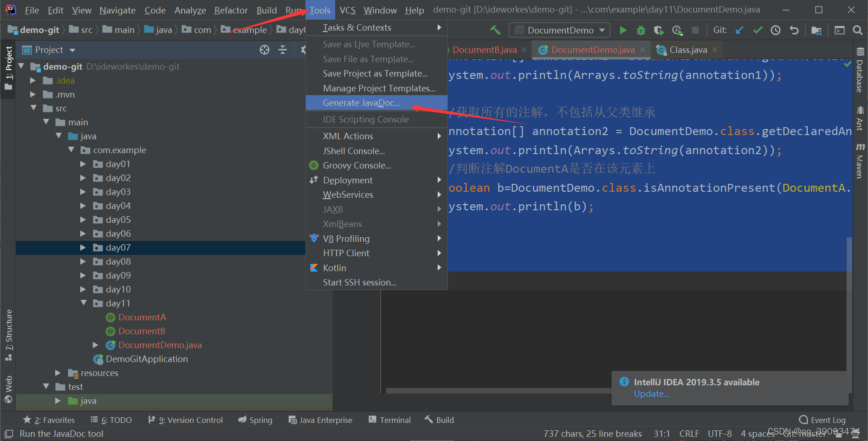Click the Update... link in notification
Image resolution: width=868 pixels, height=441 pixels.
click(x=652, y=394)
